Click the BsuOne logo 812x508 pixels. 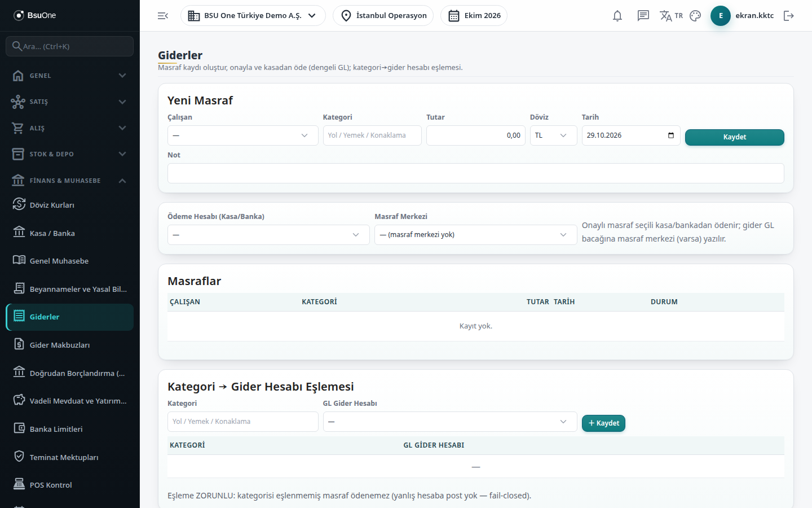(x=35, y=15)
